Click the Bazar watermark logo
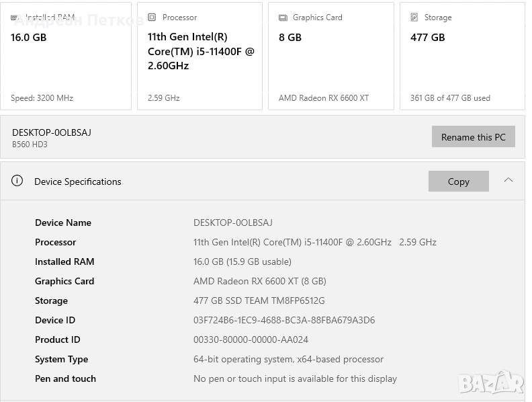Screen dimensions: 532x402 click(x=491, y=382)
